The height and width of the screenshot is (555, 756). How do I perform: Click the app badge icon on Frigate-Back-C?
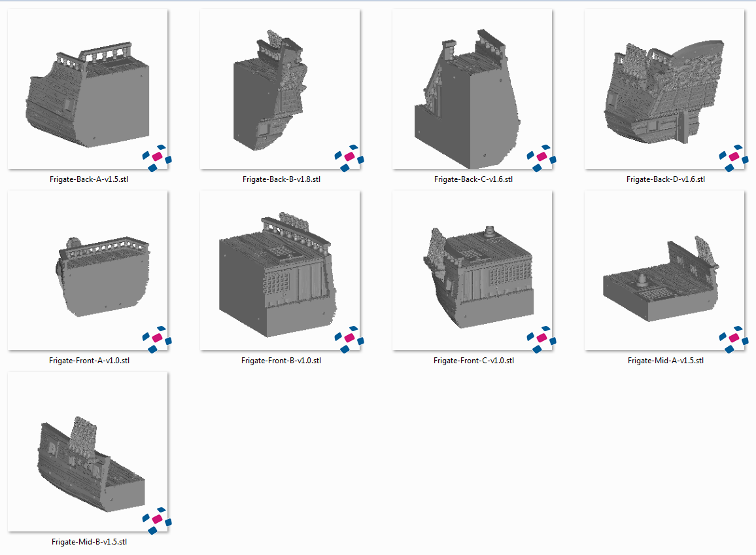[541, 158]
